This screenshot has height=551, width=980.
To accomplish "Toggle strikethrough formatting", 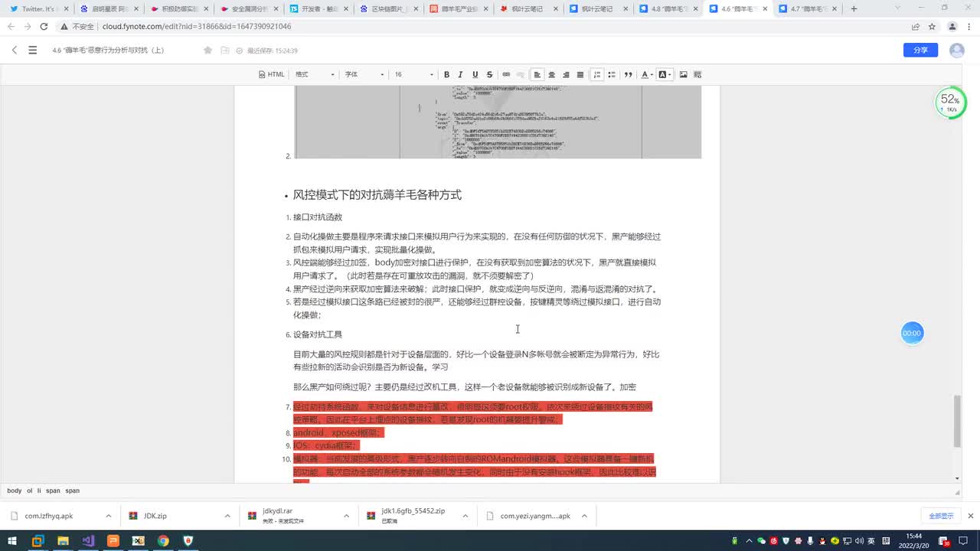I will [489, 74].
